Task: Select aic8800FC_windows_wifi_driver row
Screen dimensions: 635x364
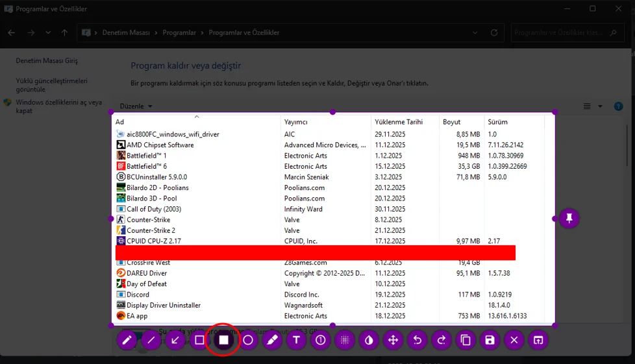Action: pos(330,134)
